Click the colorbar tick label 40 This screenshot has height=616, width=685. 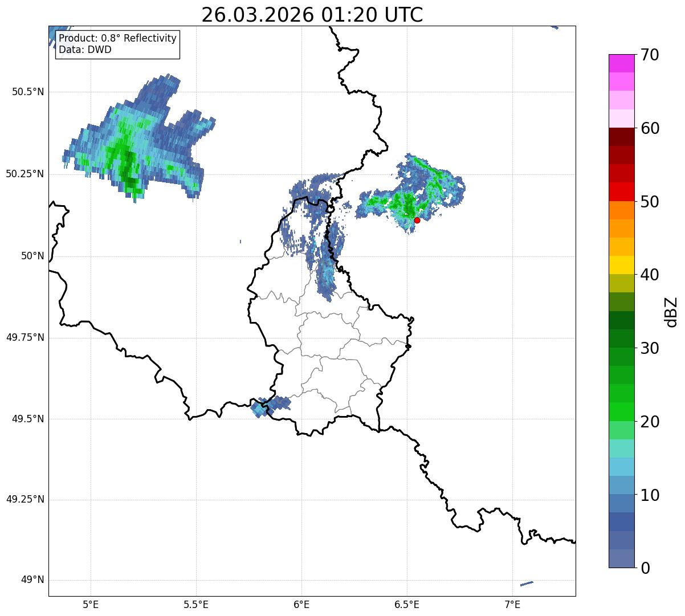coord(650,275)
